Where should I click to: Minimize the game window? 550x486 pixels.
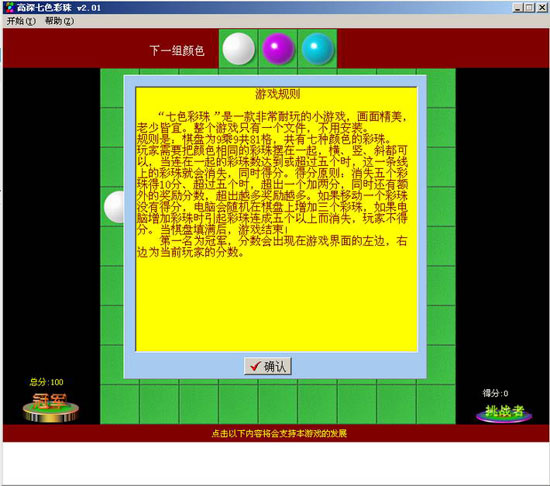(518, 7)
